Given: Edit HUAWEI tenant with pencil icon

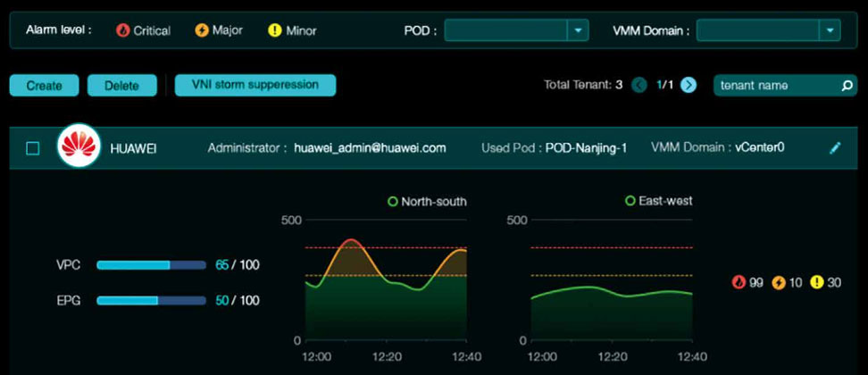Looking at the screenshot, I should tap(835, 148).
